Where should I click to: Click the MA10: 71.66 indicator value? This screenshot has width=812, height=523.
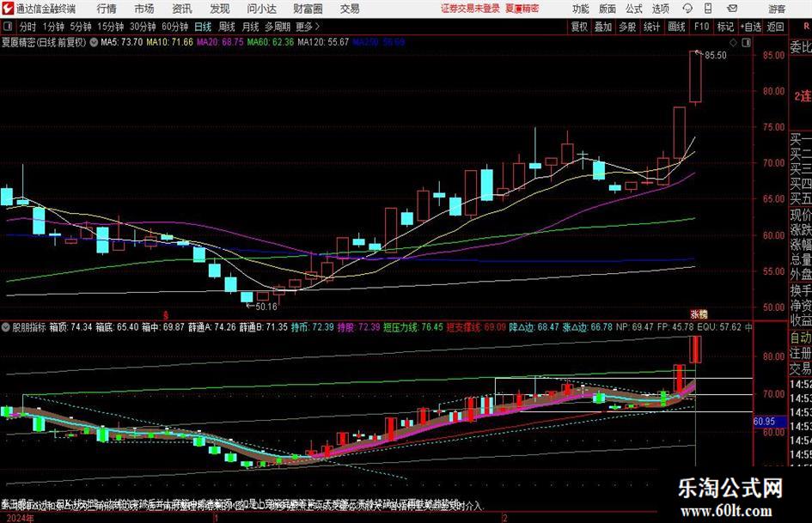click(169, 42)
